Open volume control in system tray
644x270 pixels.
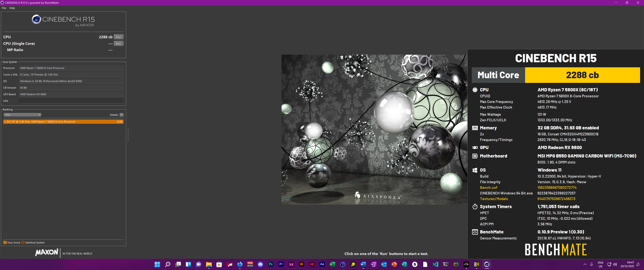coord(615,264)
